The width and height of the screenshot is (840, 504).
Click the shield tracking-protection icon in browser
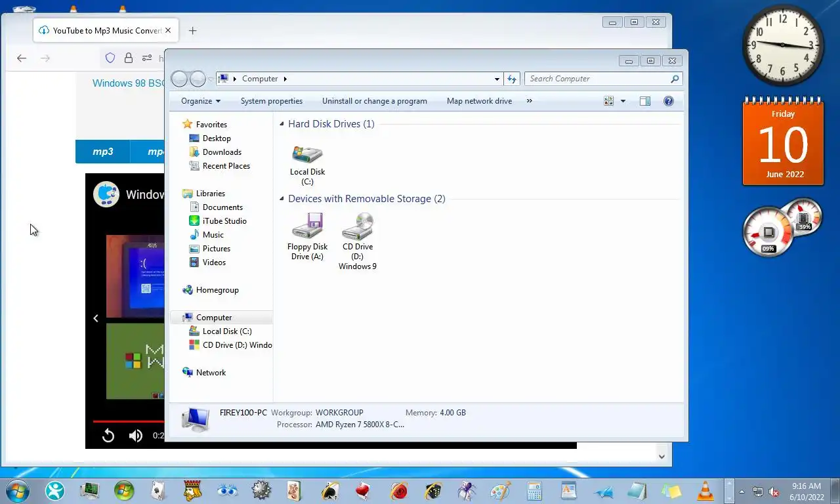[x=110, y=58]
